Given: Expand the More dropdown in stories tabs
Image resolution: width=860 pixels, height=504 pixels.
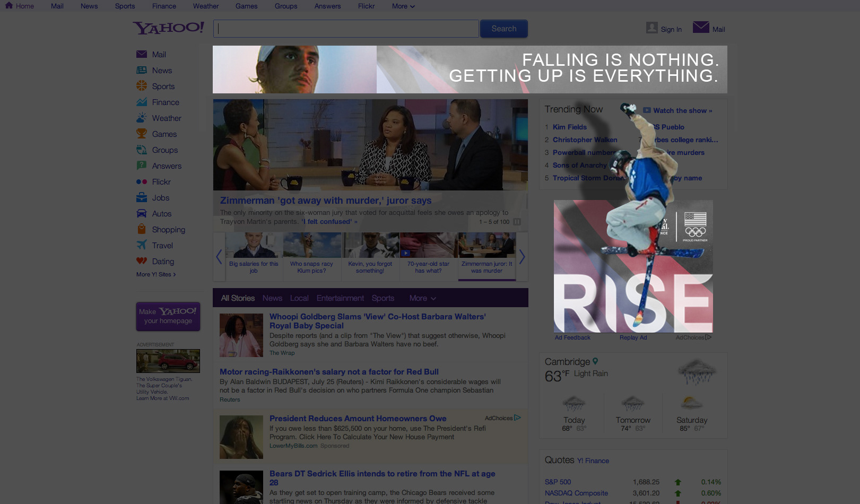Looking at the screenshot, I should click(x=422, y=298).
